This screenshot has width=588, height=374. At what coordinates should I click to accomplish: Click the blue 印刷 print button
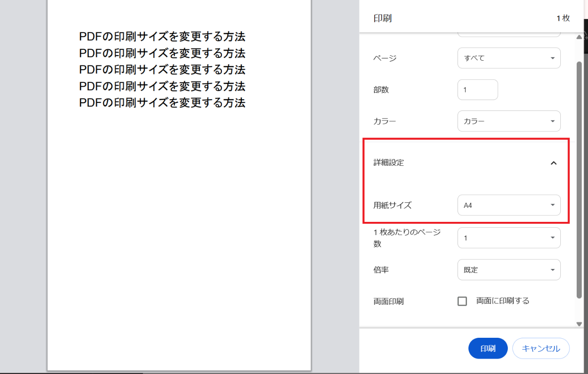coord(488,348)
